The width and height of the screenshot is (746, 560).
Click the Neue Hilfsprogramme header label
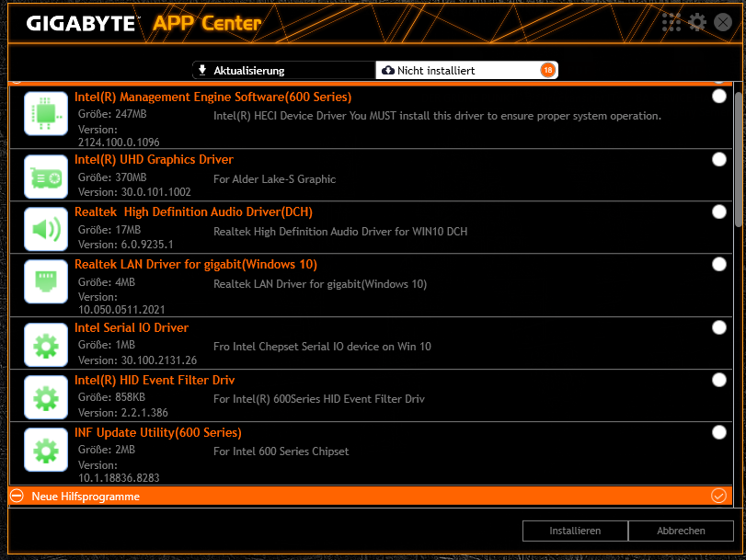pos(86,497)
